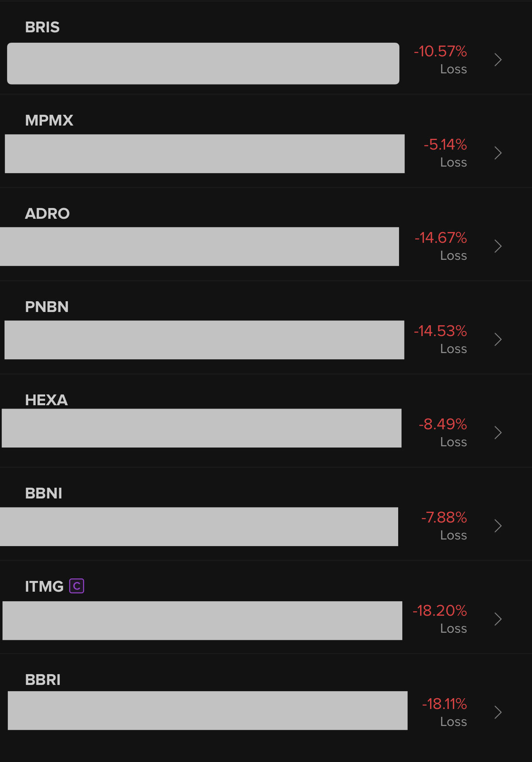Tap the PNBN ticker name

click(47, 307)
